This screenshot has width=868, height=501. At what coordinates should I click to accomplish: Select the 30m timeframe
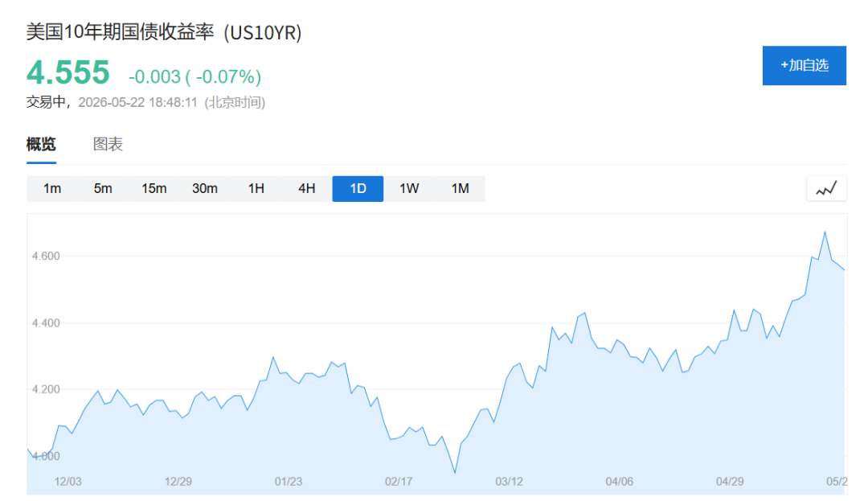pyautogui.click(x=205, y=189)
